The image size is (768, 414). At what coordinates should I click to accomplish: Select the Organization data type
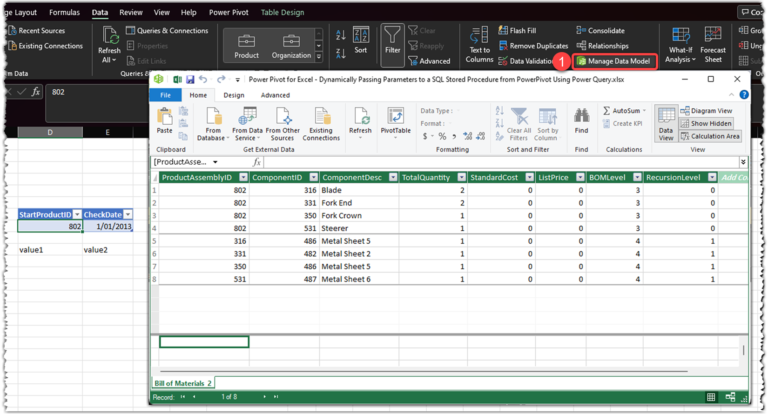(291, 47)
